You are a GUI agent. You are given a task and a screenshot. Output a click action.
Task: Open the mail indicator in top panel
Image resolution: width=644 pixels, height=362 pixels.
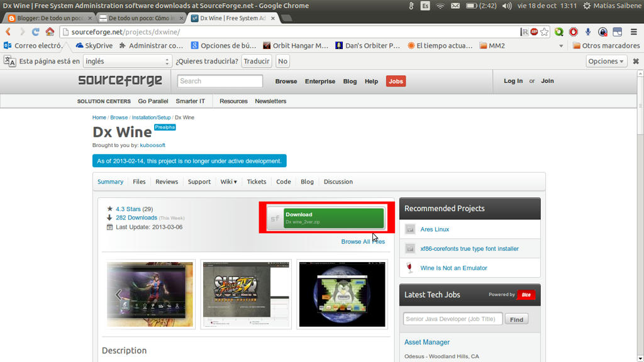click(455, 6)
